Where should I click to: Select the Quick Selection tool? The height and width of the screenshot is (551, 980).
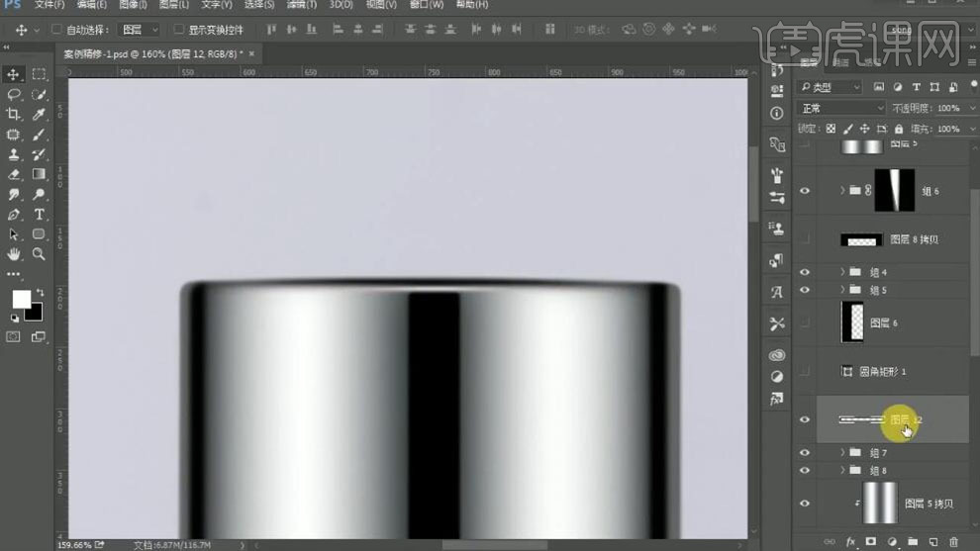point(39,94)
